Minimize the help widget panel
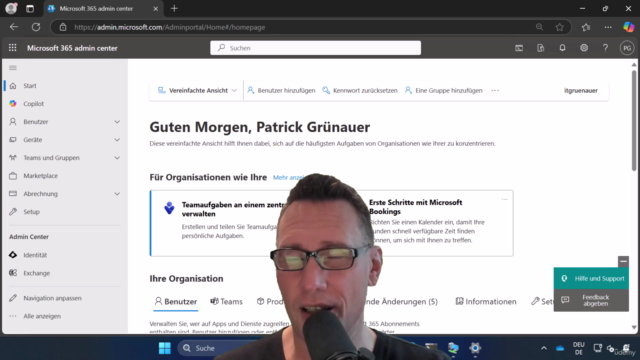This screenshot has width=640, height=360. pos(623,261)
